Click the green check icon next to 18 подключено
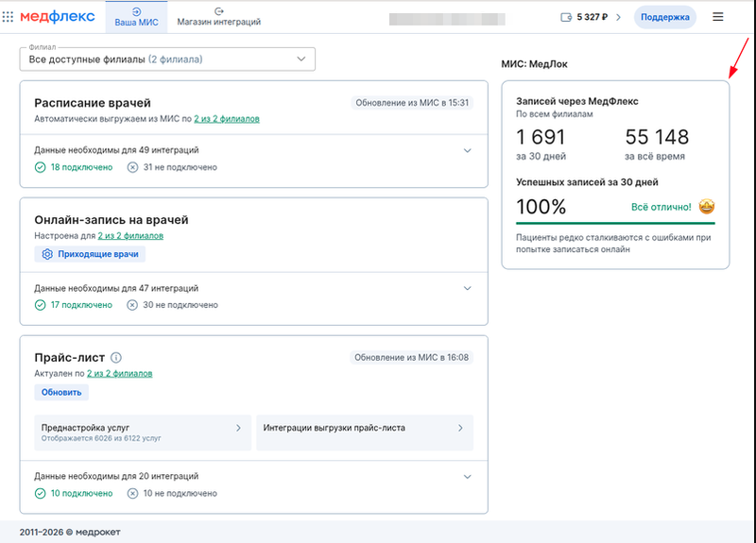 pyautogui.click(x=40, y=167)
